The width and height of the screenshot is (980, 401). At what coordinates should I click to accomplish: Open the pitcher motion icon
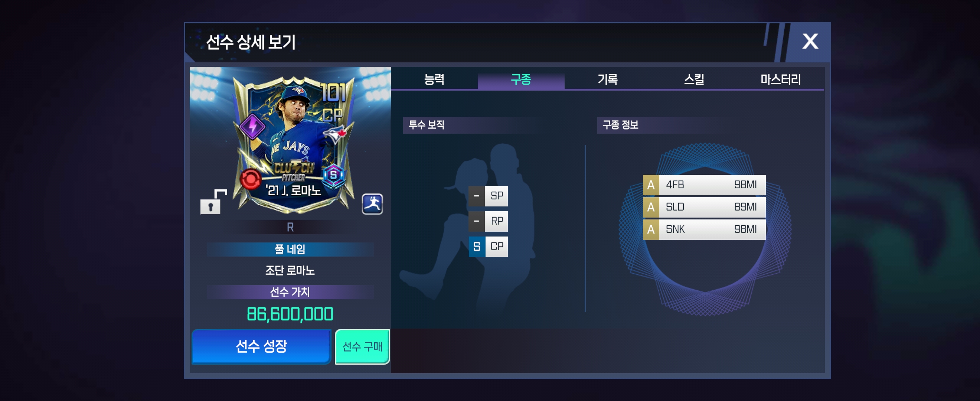tap(372, 204)
